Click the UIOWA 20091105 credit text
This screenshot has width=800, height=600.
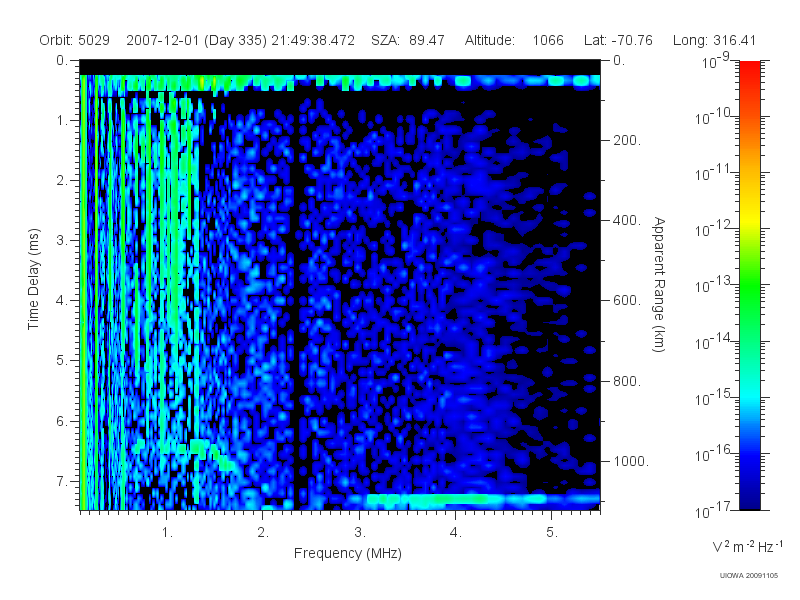coord(748,576)
